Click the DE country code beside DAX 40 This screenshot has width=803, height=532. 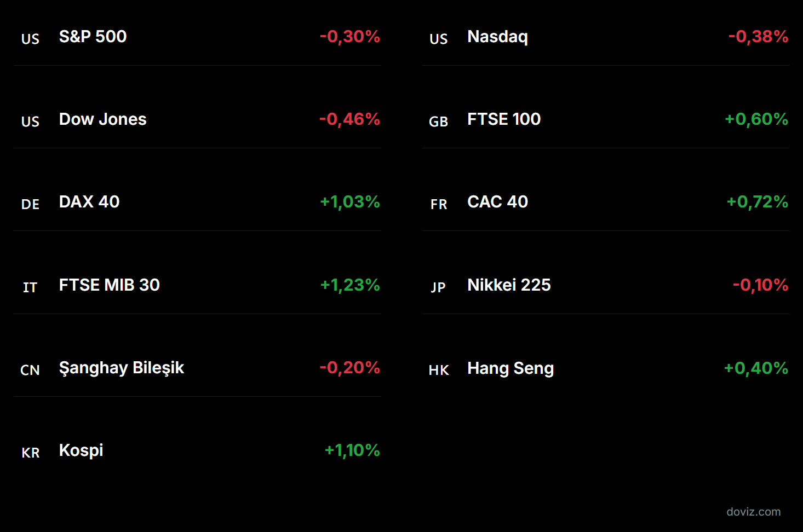pos(30,204)
